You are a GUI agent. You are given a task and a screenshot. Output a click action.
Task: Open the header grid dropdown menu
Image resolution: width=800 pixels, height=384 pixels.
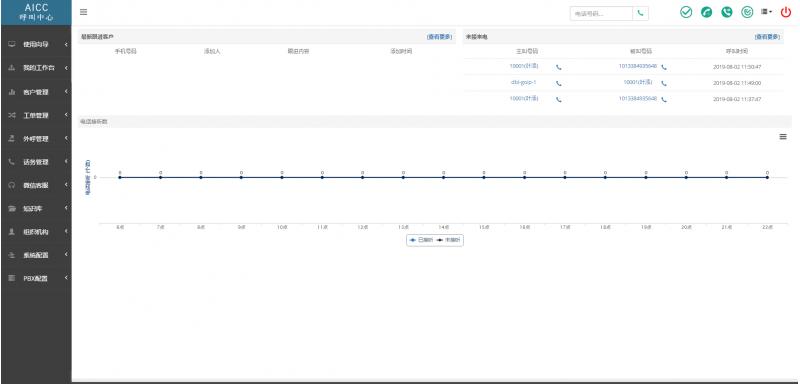click(766, 12)
